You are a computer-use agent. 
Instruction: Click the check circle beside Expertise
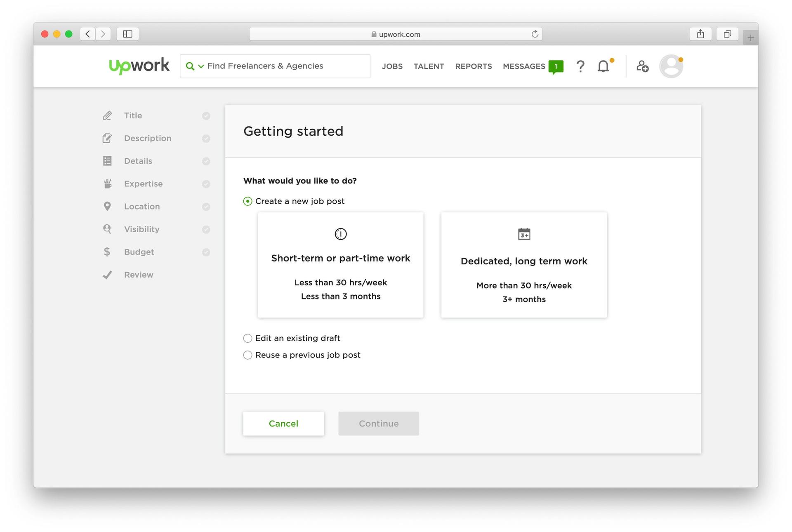coord(206,184)
